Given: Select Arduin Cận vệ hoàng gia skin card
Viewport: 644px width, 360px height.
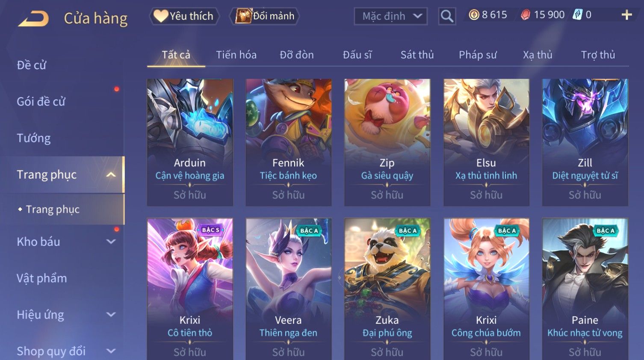Looking at the screenshot, I should (190, 142).
